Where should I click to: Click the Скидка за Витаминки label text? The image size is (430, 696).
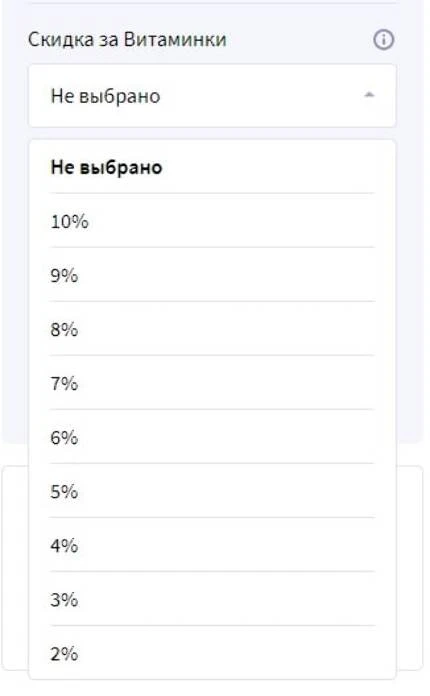click(127, 40)
